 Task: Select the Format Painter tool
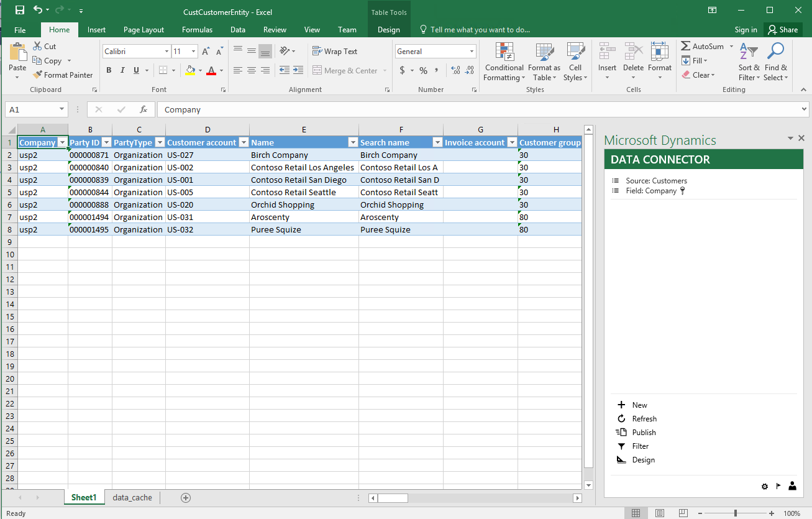point(63,75)
